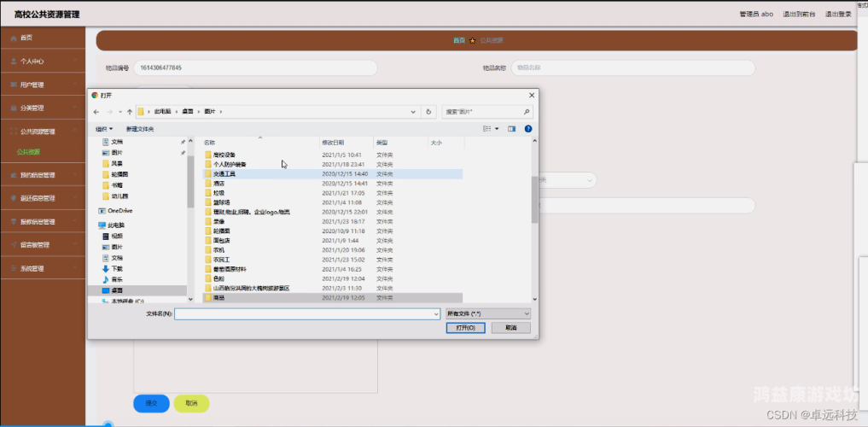Go up one folder level with the up arrow

click(130, 112)
